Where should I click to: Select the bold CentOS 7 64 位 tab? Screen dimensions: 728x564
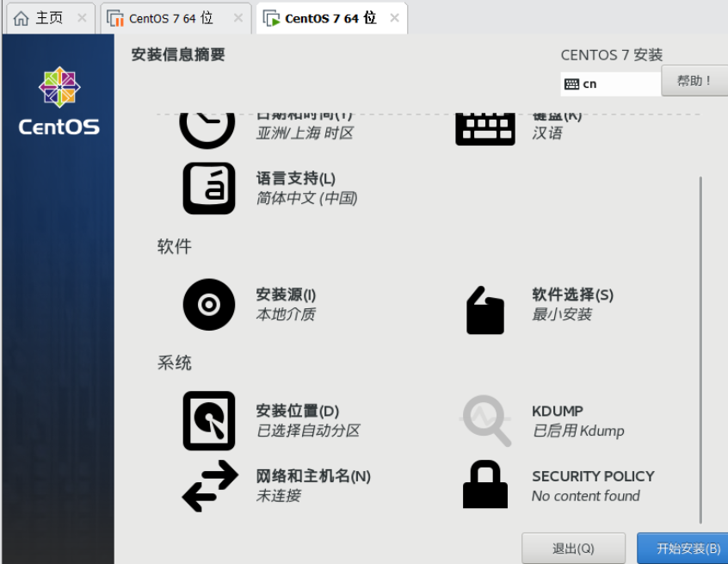tap(331, 18)
